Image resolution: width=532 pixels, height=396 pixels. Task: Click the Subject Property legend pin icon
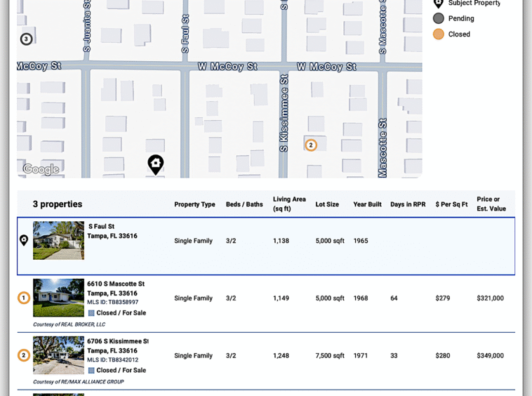[x=439, y=4]
